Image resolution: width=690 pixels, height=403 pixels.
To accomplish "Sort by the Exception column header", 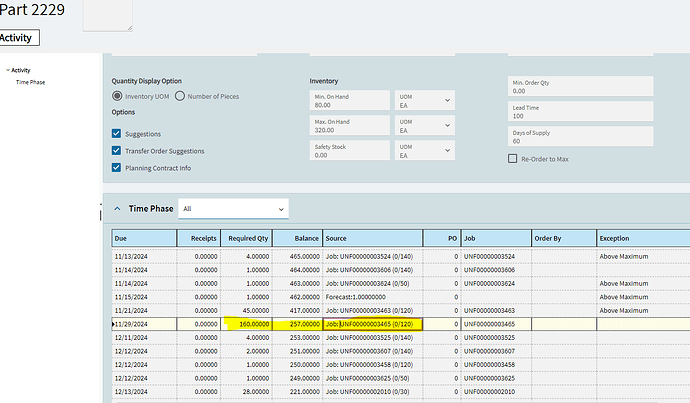I will pos(643,238).
